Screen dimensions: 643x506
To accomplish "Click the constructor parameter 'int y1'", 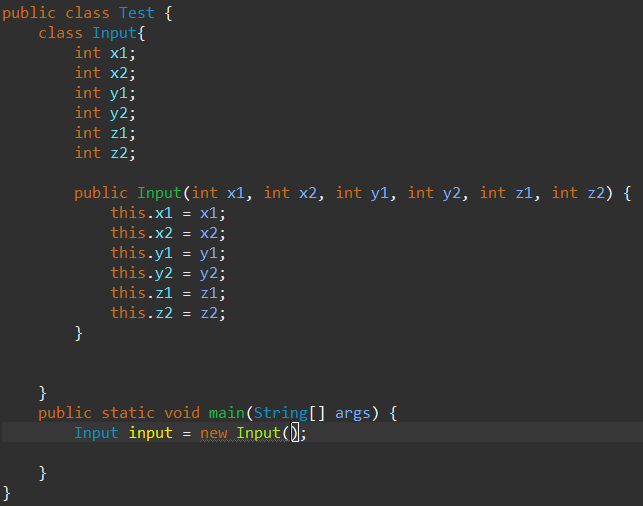I will (x=362, y=194).
